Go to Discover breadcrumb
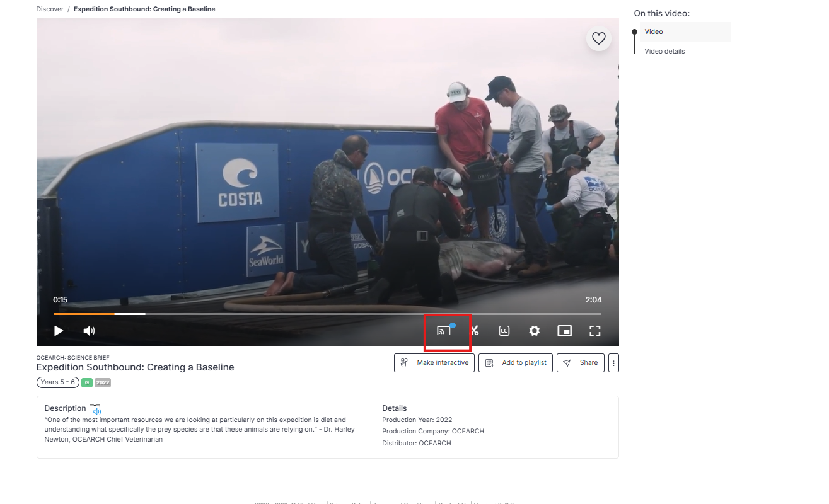The image size is (829, 504). 50,9
